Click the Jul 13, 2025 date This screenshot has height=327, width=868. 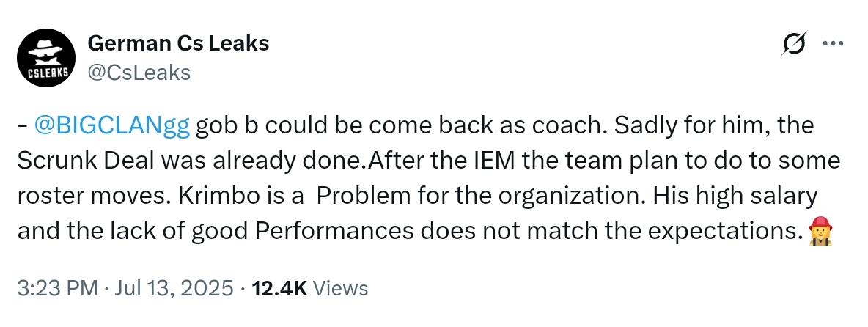tap(174, 288)
